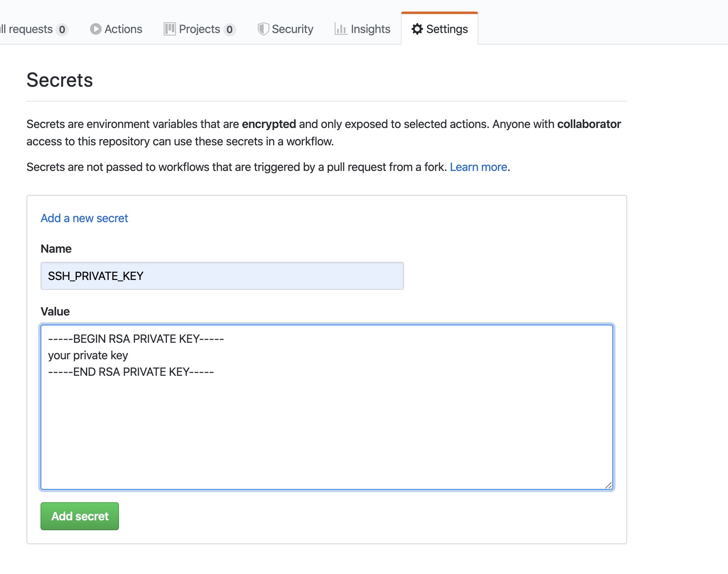Open the pull requests tab
Screen dimensions: 728x574
(27, 29)
